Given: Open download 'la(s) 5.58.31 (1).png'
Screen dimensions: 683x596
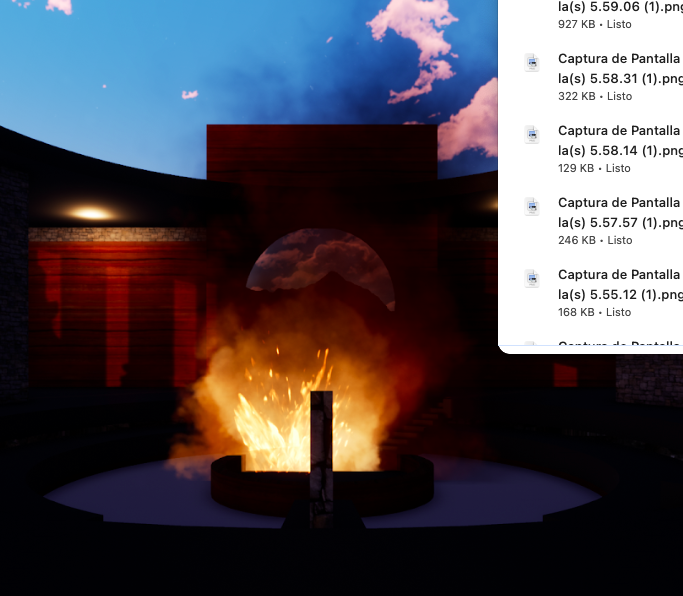Looking at the screenshot, I should pyautogui.click(x=620, y=69).
